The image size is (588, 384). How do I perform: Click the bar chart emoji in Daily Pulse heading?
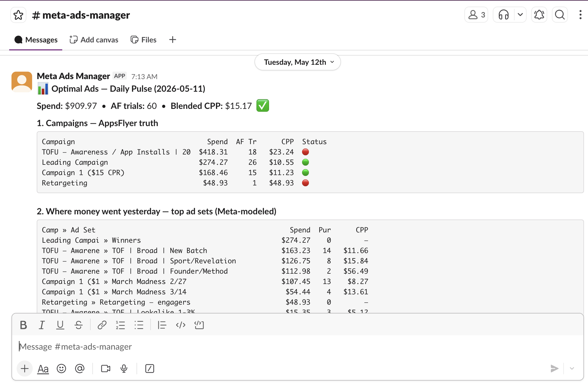click(43, 89)
